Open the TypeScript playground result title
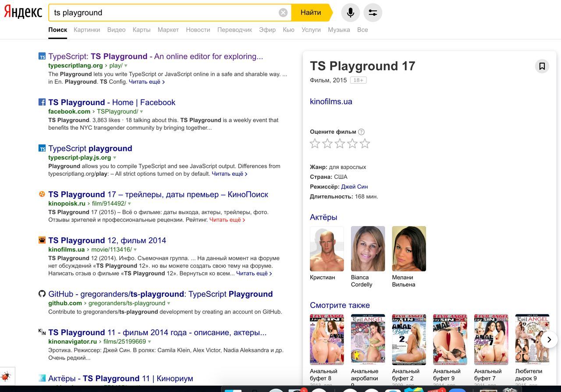Viewport: 561px width, 392px height. [90, 148]
